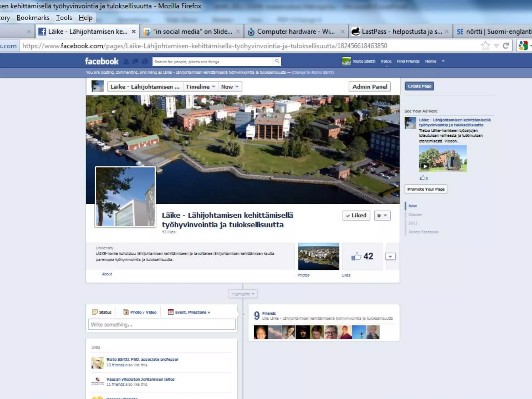Image resolution: width=532 pixels, height=399 pixels.
Task: Open the Bookmarks menu in Firefox
Action: click(x=33, y=18)
